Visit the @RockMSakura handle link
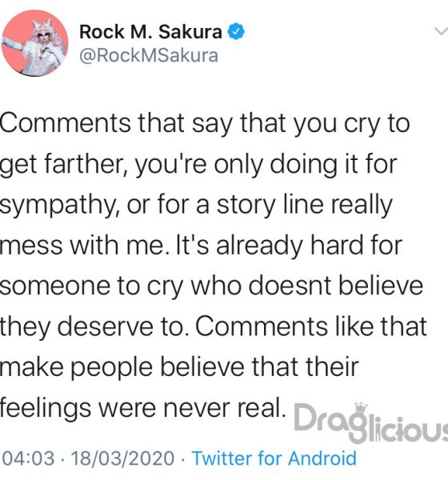 149,56
